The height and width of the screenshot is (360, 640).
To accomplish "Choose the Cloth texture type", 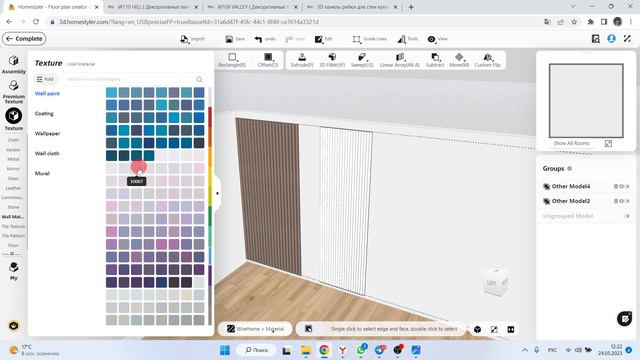I will [13, 140].
